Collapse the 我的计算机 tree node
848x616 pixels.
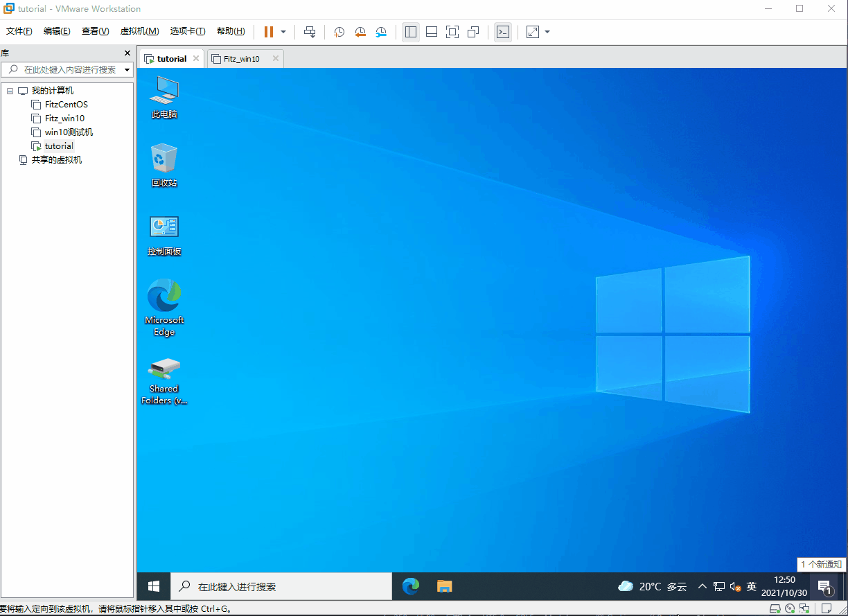10,91
